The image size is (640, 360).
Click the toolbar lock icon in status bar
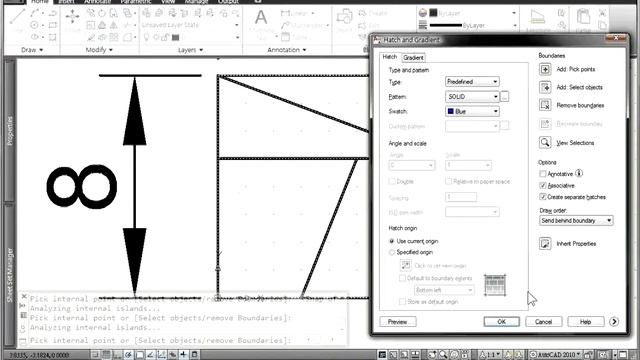click(589, 355)
